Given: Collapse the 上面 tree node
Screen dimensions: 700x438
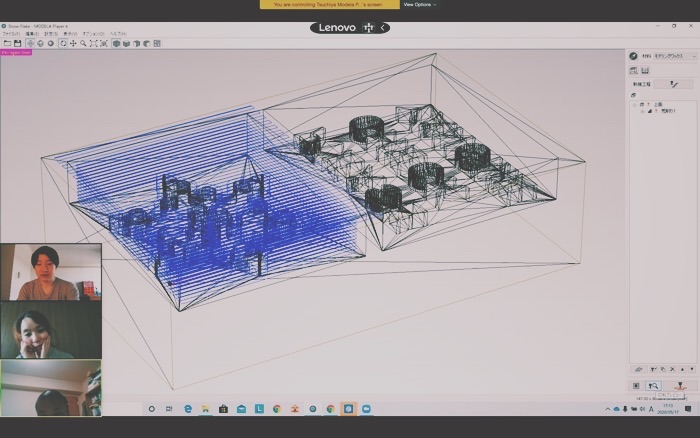Looking at the screenshot, I should [x=634, y=104].
